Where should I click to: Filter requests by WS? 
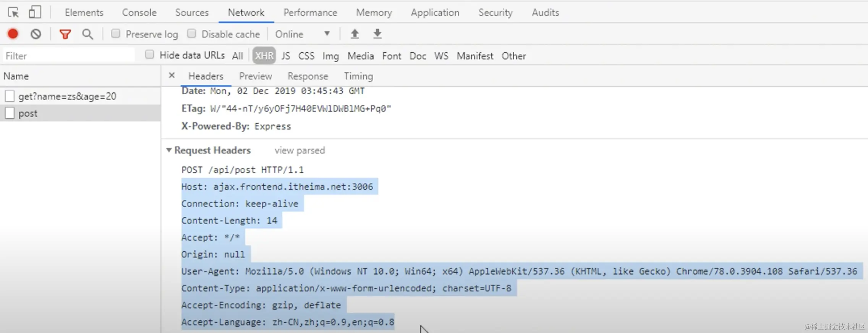tap(441, 56)
